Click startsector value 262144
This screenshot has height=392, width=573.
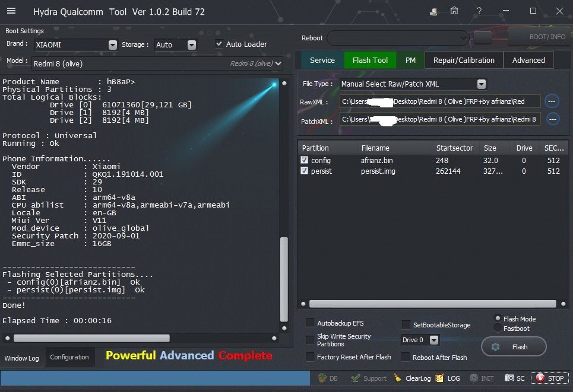click(448, 171)
